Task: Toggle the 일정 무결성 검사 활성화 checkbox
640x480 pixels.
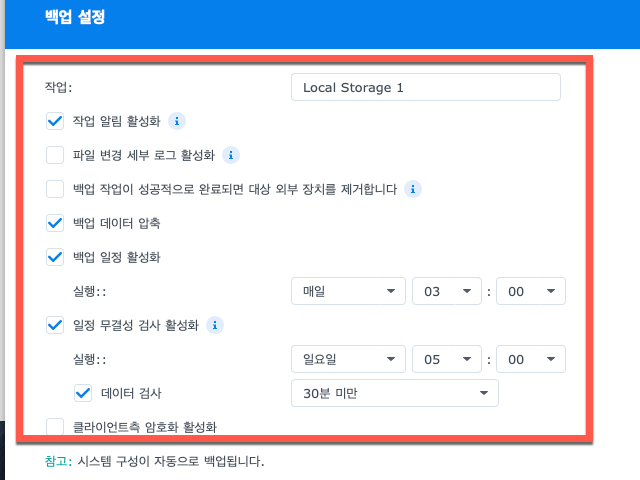Action: point(55,325)
